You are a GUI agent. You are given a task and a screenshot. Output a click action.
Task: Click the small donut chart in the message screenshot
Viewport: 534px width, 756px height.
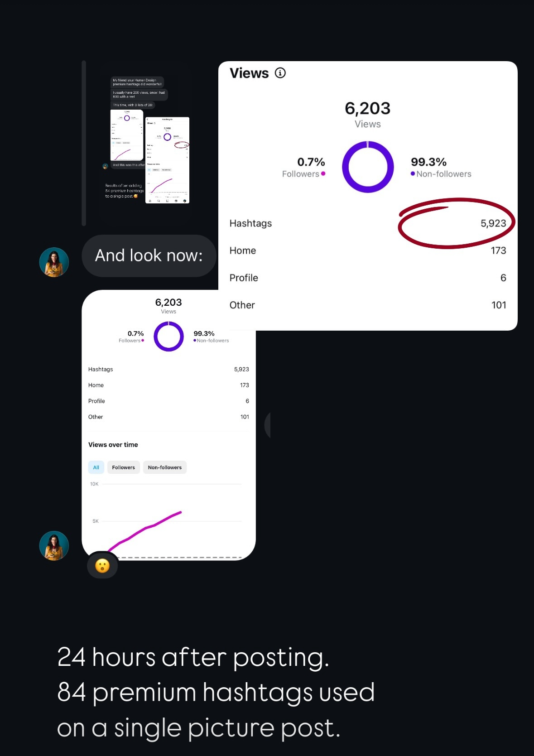point(168,337)
